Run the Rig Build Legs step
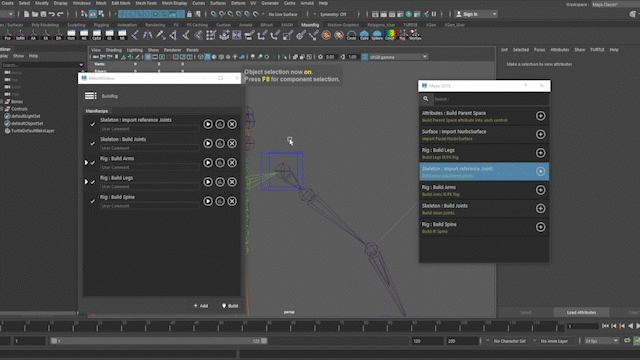This screenshot has width=640, height=360. [x=208, y=182]
